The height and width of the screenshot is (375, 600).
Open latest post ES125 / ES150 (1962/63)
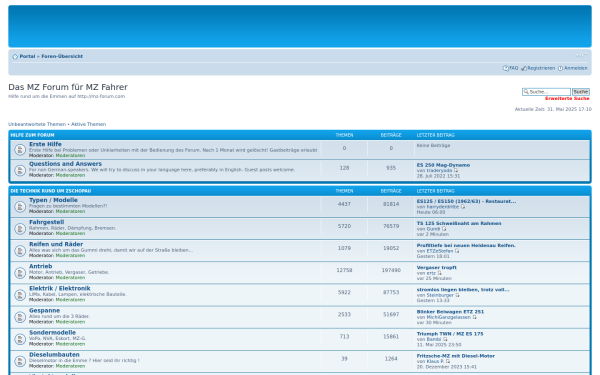click(466, 201)
